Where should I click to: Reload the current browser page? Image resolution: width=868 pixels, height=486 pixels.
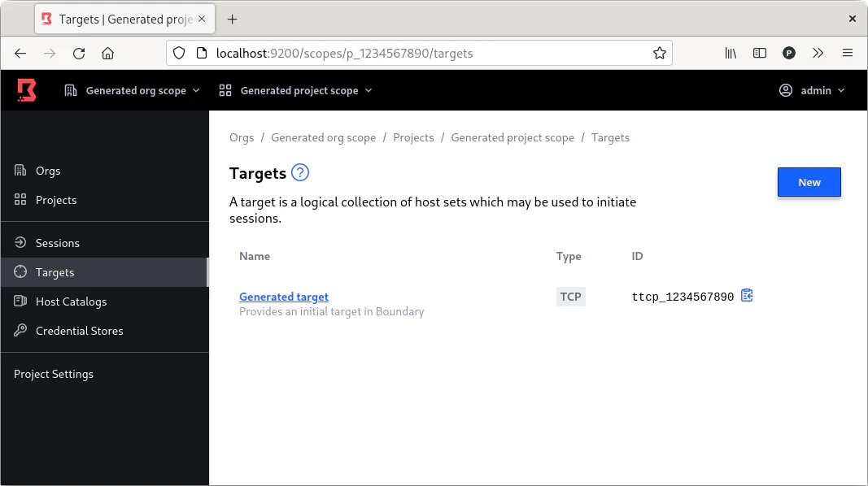click(x=79, y=54)
